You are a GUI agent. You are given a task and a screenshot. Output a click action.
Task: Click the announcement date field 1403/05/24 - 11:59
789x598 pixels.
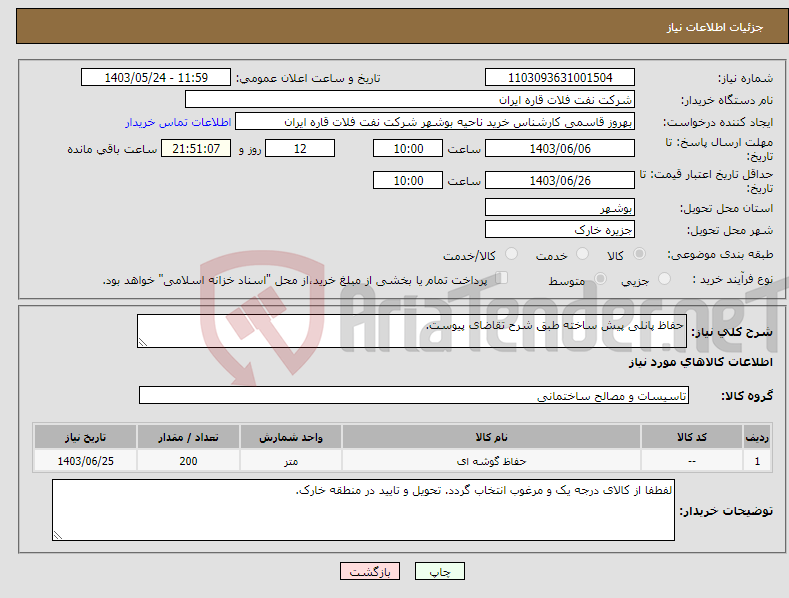155,78
